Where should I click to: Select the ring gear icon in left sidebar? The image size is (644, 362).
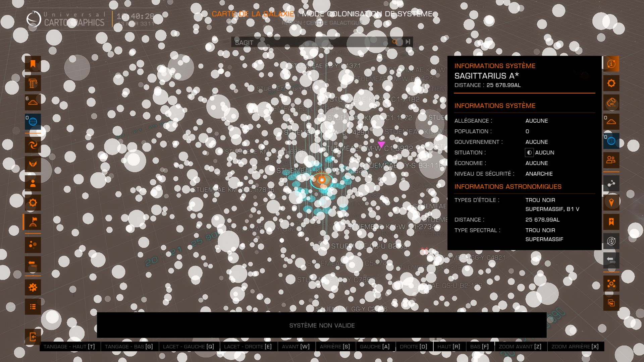coord(33,202)
